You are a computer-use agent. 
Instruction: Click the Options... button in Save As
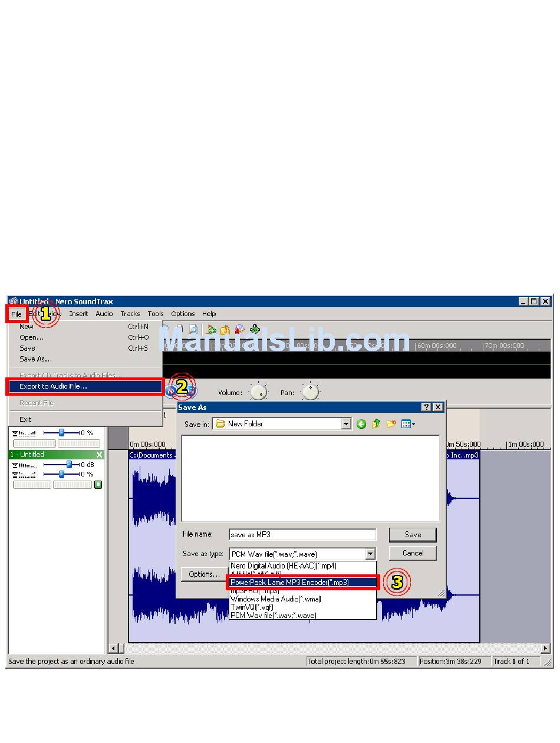(204, 574)
